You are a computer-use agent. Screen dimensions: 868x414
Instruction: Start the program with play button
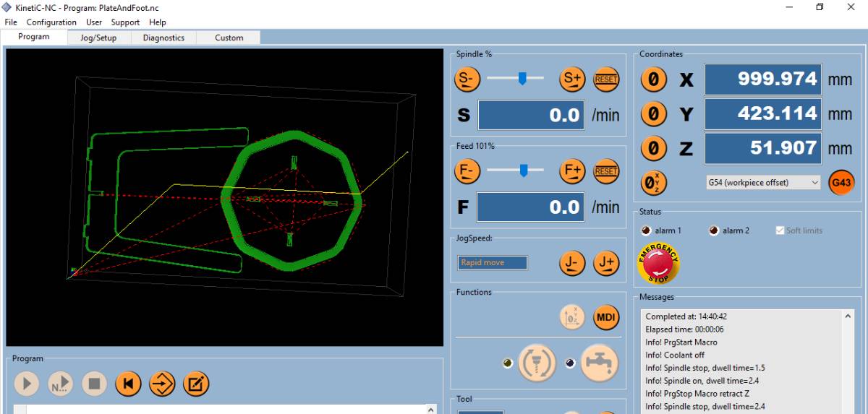click(26, 384)
